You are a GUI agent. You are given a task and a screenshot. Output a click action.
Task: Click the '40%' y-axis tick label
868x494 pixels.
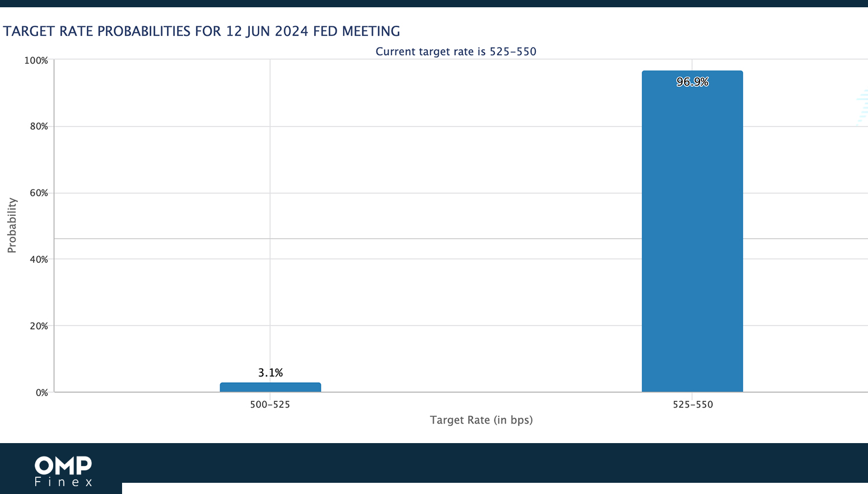38,260
